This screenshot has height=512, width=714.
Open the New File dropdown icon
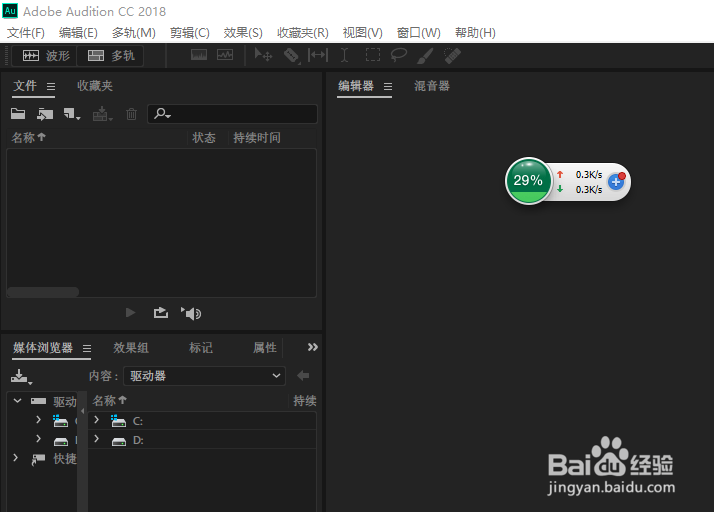(x=71, y=114)
